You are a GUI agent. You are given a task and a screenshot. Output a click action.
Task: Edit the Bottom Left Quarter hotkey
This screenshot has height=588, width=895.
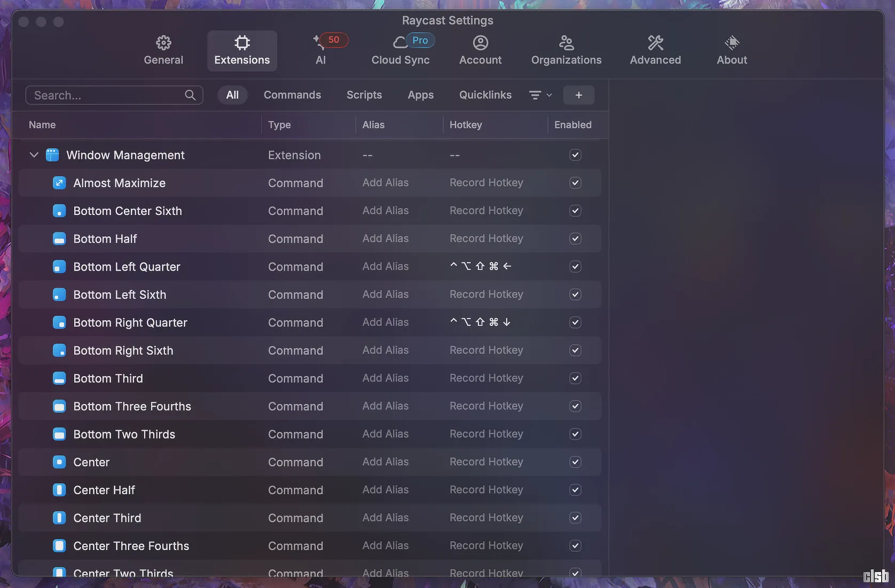coord(481,266)
